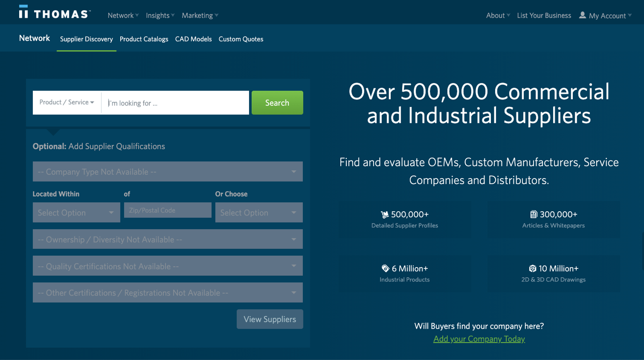
Task: Switch to the Product Catalogs tab
Action: point(144,39)
